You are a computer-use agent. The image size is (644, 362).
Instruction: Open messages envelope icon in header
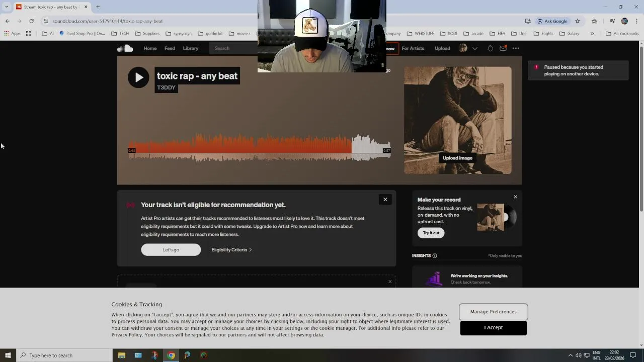(x=503, y=48)
